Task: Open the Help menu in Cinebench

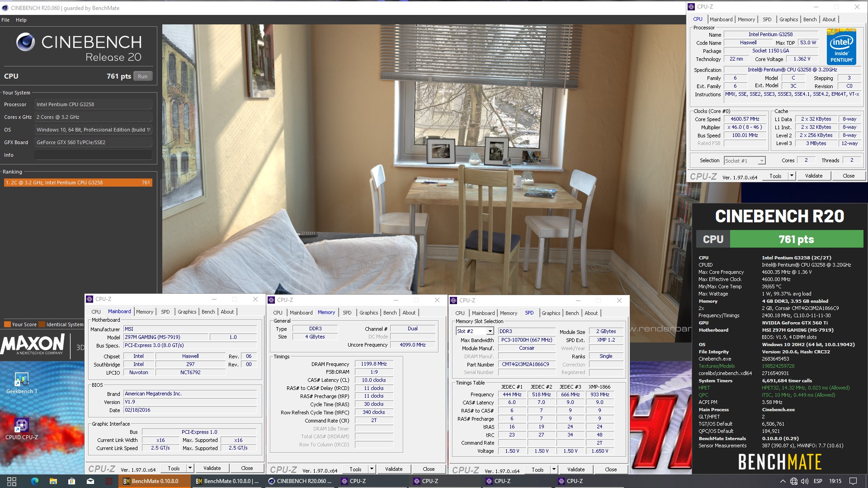Action: click(x=21, y=20)
